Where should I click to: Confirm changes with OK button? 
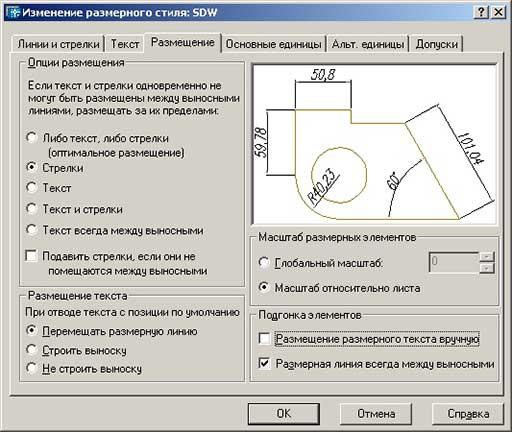(x=284, y=414)
